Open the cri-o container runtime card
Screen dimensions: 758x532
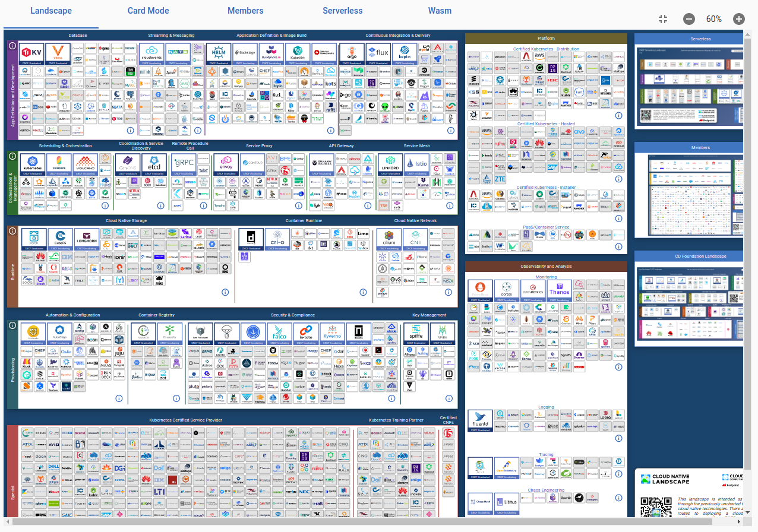click(x=277, y=239)
